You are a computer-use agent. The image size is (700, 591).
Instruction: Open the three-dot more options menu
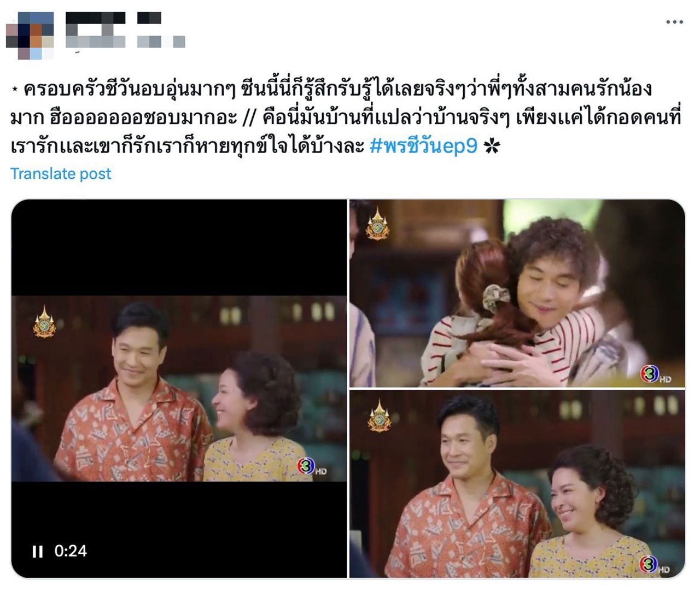coord(674,22)
